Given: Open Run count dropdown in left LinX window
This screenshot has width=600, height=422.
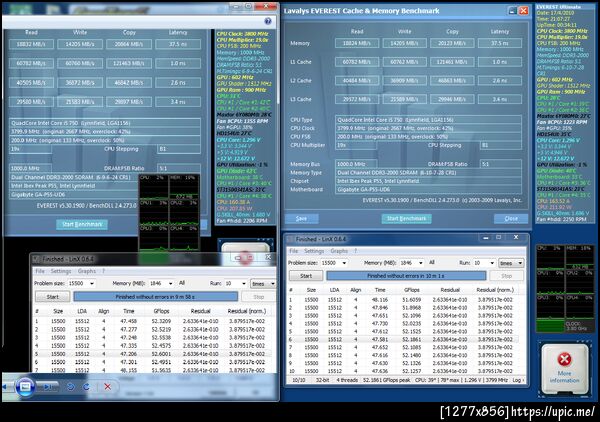Looking at the screenshot, I should (243, 284).
